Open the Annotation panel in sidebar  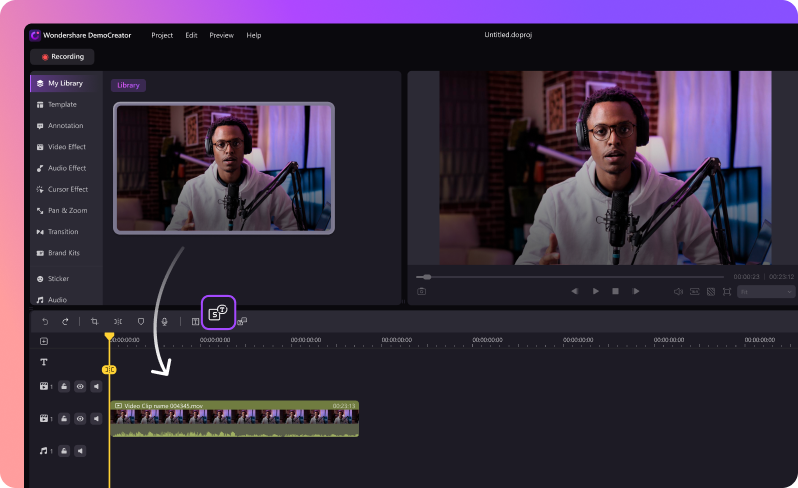click(x=65, y=126)
